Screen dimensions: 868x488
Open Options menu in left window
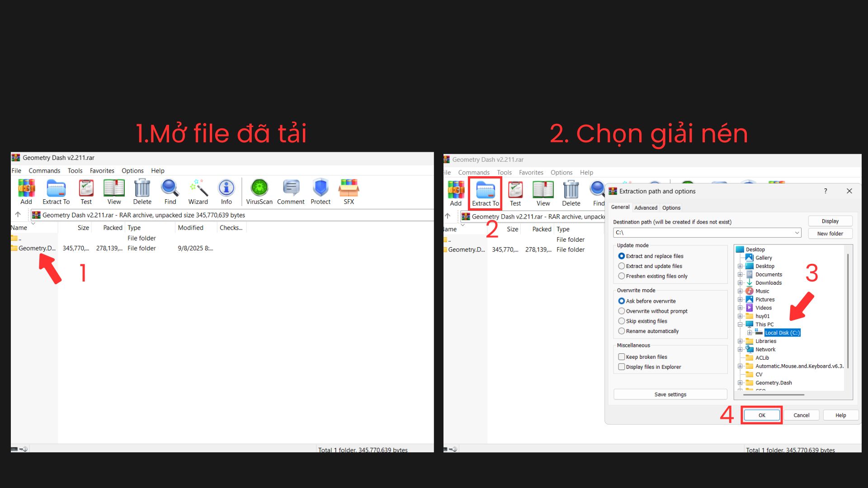click(132, 170)
